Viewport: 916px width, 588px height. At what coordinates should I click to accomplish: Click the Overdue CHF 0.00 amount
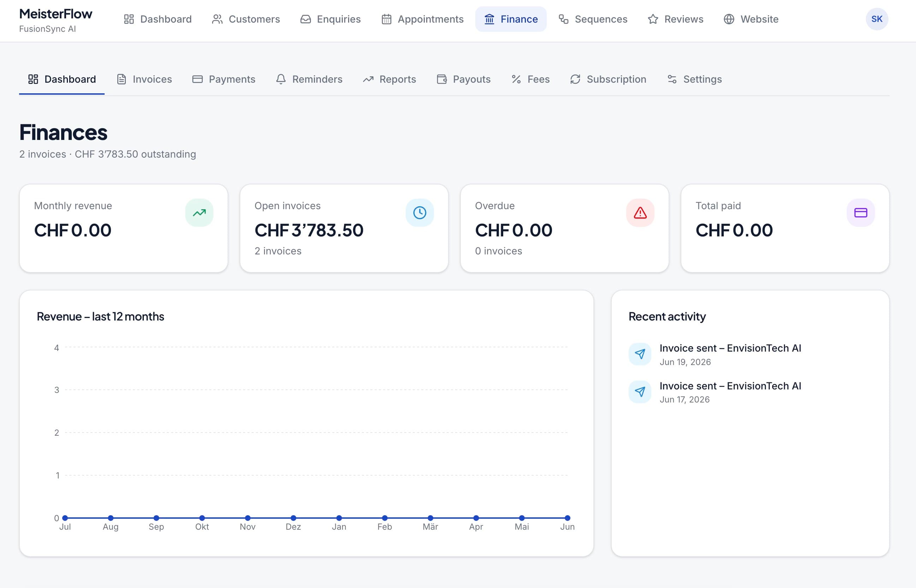coord(513,230)
